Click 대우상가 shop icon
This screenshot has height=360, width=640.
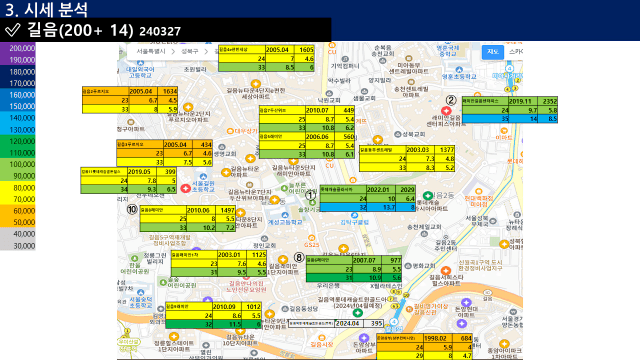tap(230, 131)
